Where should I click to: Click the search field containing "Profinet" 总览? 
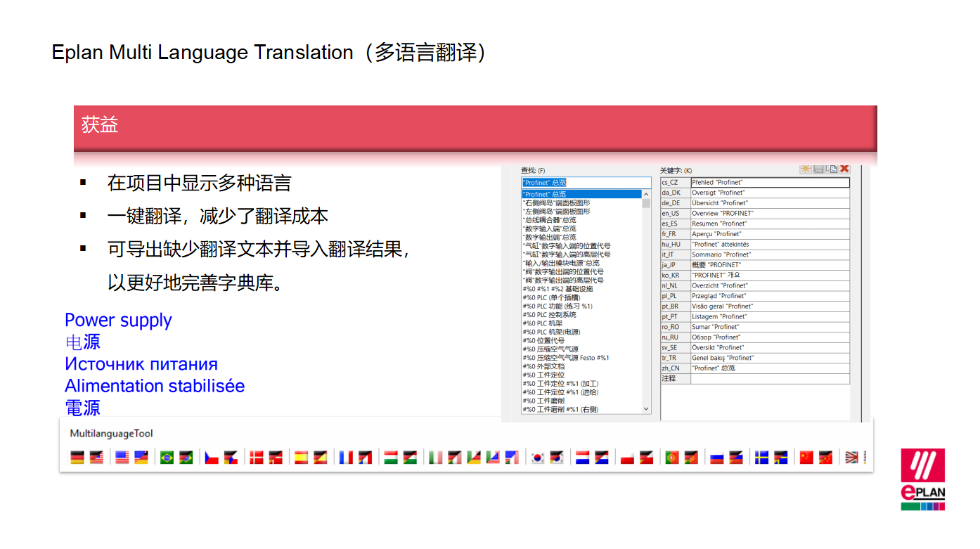[586, 183]
